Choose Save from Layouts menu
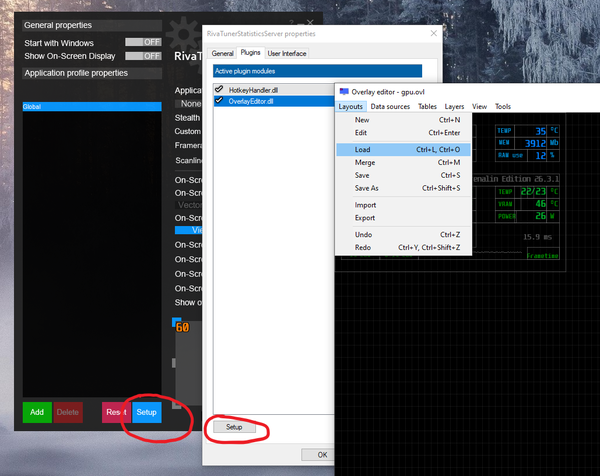Screen dimensions: 600x476 pos(403,175)
